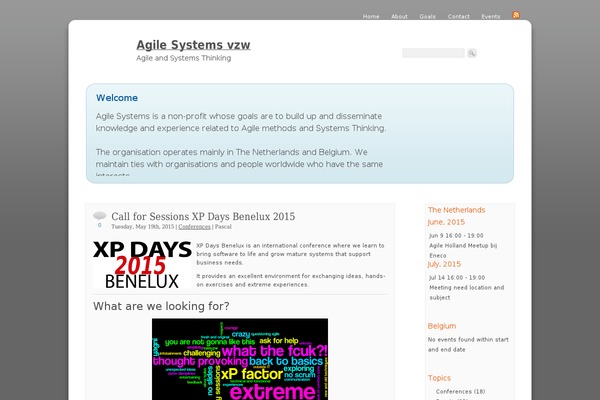Viewport: 600px width, 400px height.
Task: Open the Events menu item
Action: [x=491, y=16]
